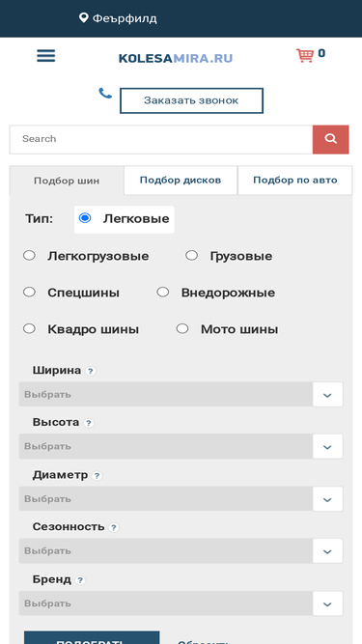Switch to the Подбор по авто tab
The height and width of the screenshot is (644, 362).
tap(295, 181)
